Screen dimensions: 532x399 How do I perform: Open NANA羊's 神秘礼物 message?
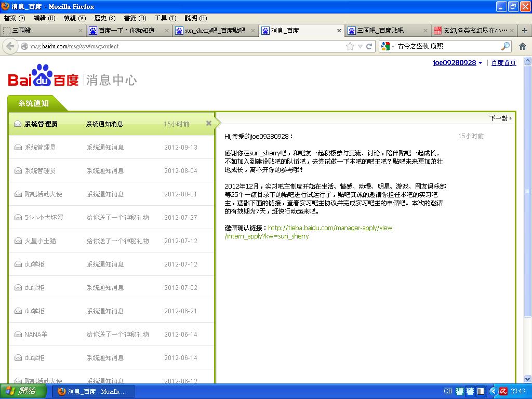tap(111, 335)
